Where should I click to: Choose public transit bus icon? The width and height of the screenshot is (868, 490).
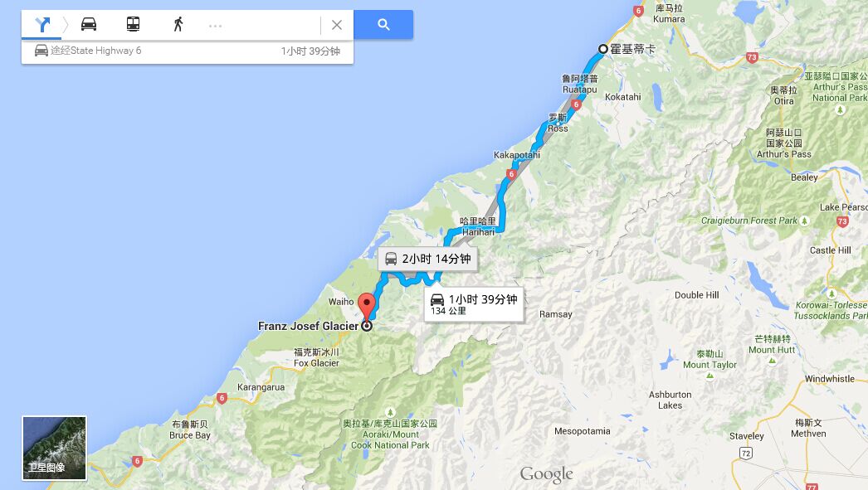pyautogui.click(x=133, y=24)
